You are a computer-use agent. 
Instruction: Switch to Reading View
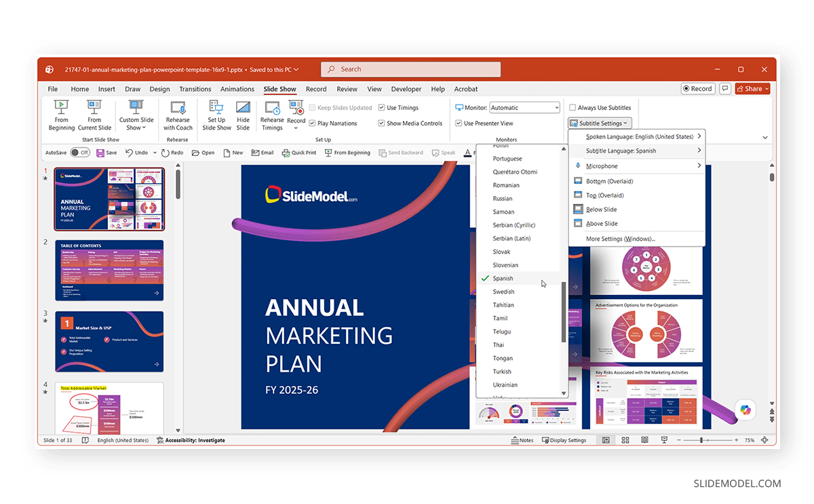(644, 440)
